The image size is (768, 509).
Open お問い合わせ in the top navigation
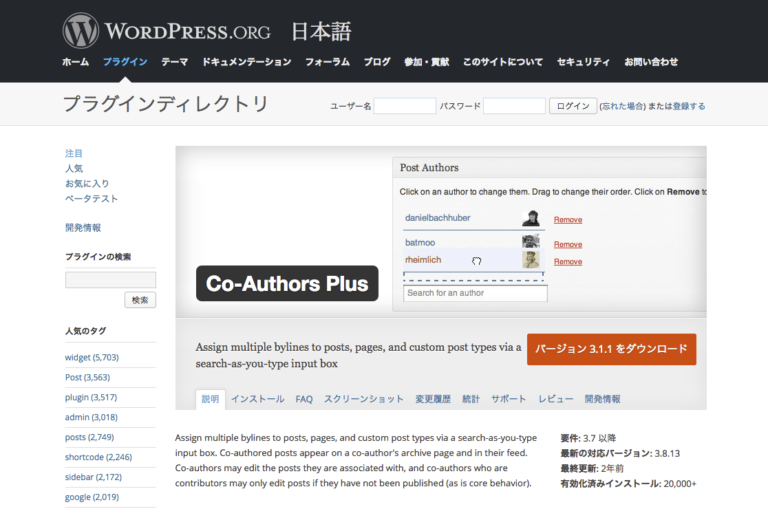click(651, 62)
